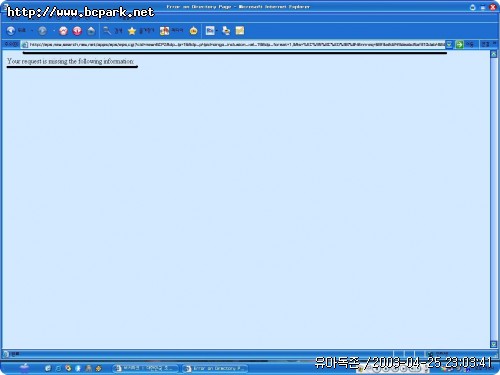Open the Mail button dropdown arrow
Viewport: 500px width, 375px height.
pos(217,31)
